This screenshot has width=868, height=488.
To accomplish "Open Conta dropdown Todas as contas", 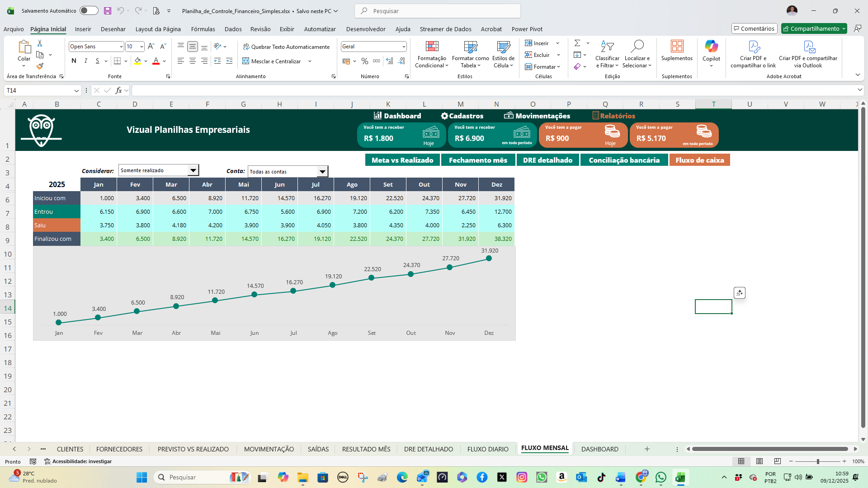I will (322, 172).
